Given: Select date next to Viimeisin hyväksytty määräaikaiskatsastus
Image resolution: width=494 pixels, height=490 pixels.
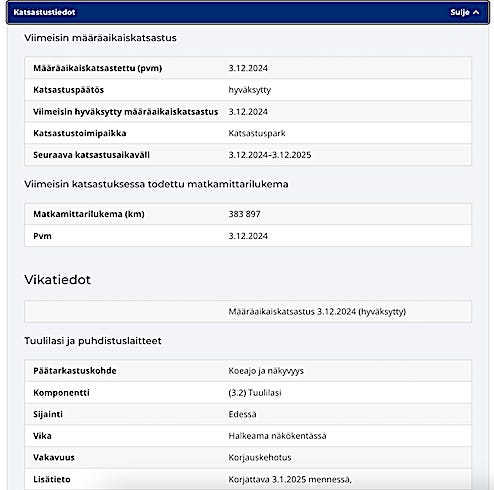Looking at the screenshot, I should (248, 112).
